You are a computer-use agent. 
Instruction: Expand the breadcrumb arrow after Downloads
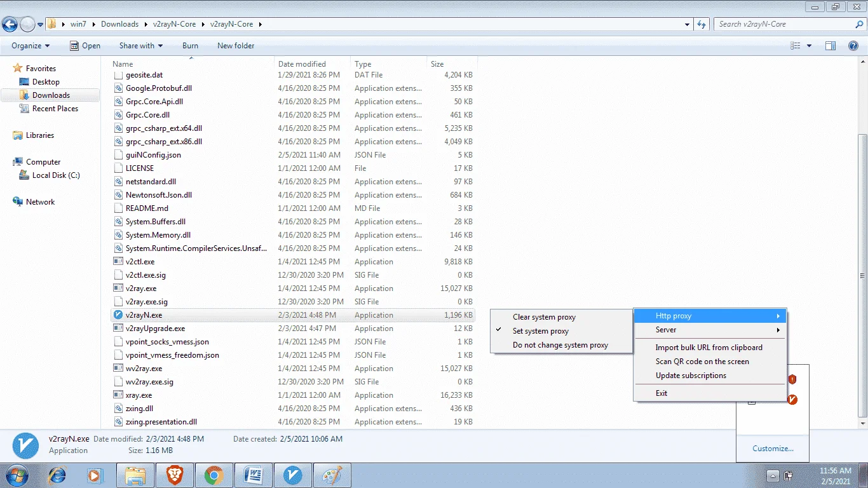[146, 24]
